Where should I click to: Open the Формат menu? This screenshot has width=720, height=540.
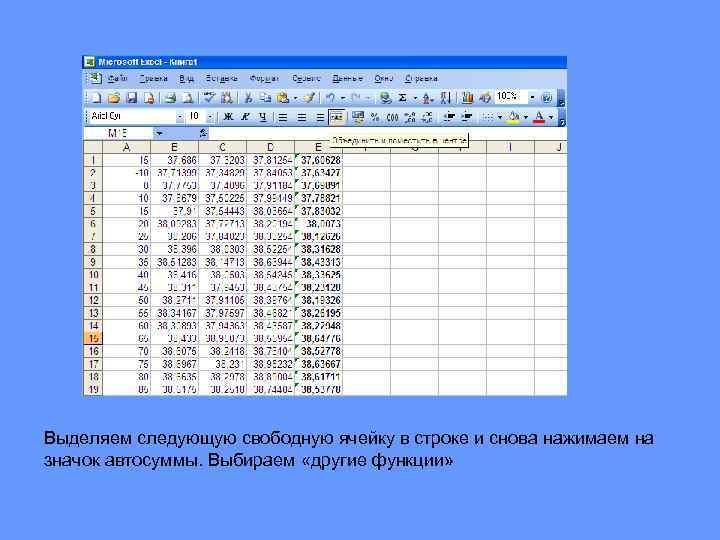point(264,79)
